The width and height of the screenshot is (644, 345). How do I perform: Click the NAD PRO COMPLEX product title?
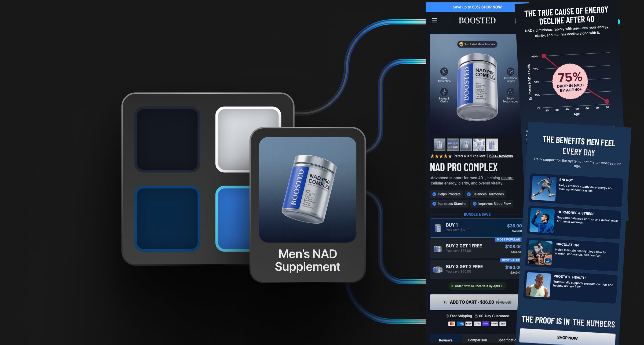click(x=464, y=168)
